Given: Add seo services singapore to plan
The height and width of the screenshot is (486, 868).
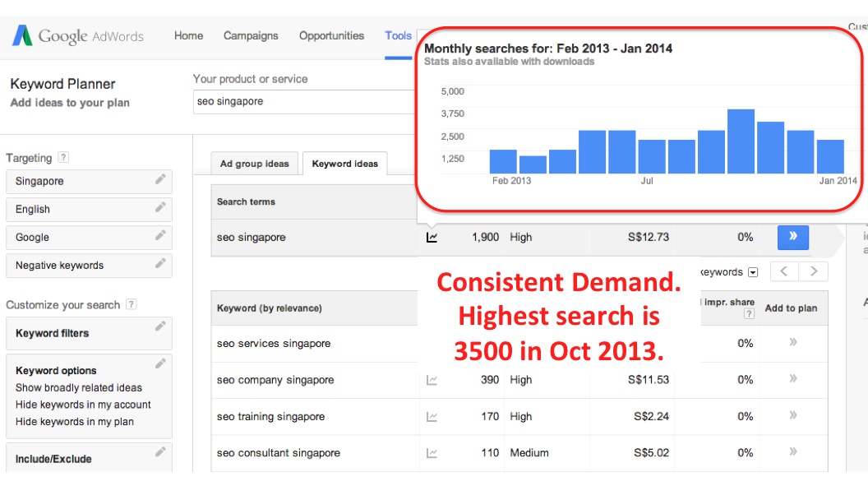Looking at the screenshot, I should pos(792,343).
